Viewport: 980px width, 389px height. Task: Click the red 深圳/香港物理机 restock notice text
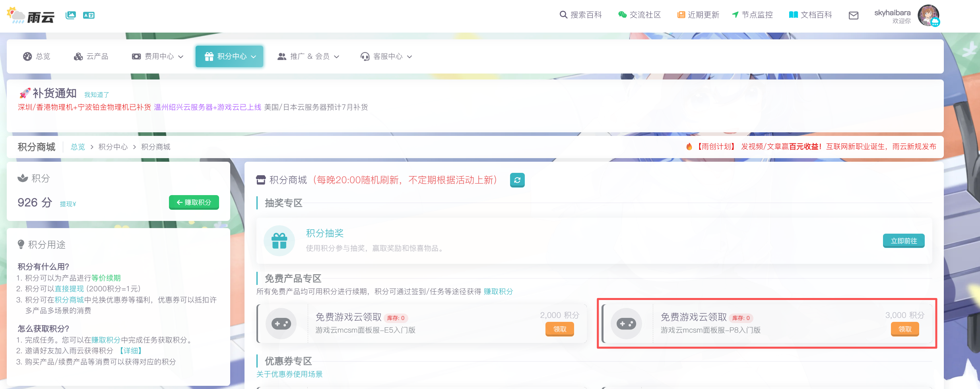pos(84,107)
